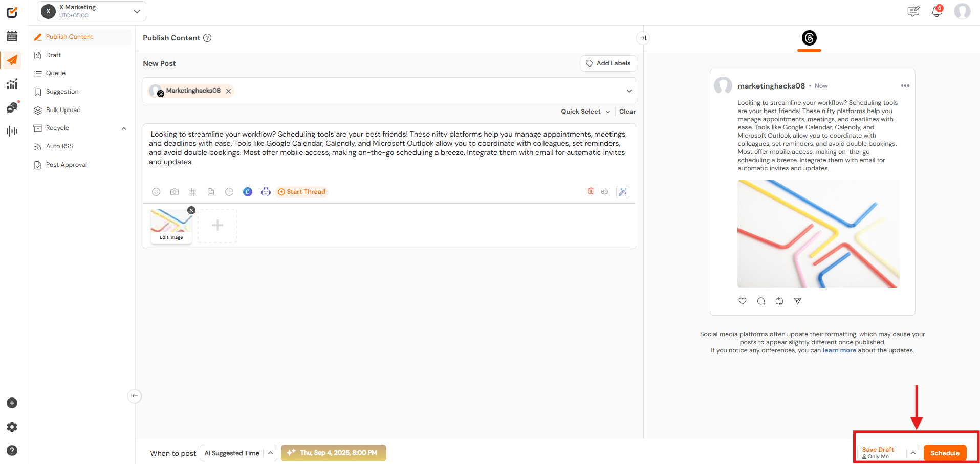Collapse the preview panel arrow
Screen dimensions: 980x464
click(643, 38)
